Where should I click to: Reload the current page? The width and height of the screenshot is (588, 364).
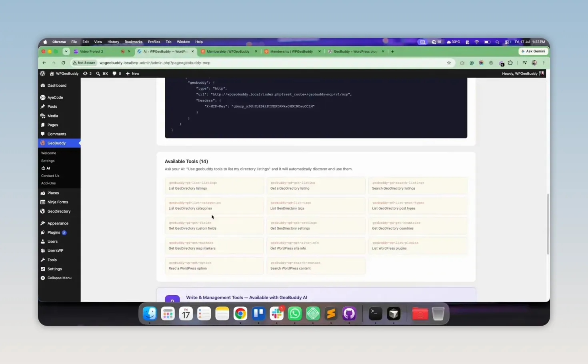coord(63,63)
